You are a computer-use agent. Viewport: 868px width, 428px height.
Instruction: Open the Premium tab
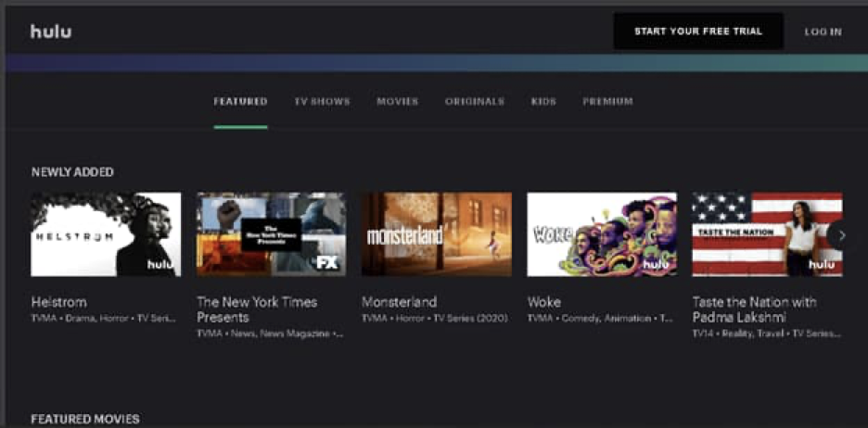point(607,102)
